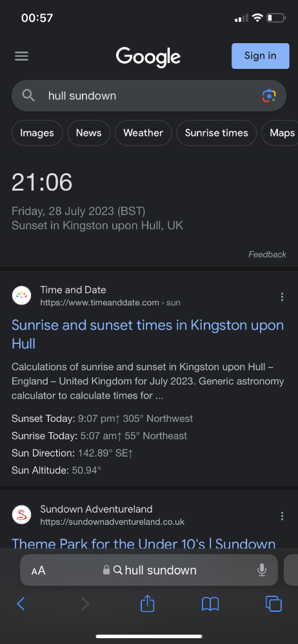Image resolution: width=298 pixels, height=644 pixels.
Task: Show open tabs overview icon
Action: click(x=273, y=604)
